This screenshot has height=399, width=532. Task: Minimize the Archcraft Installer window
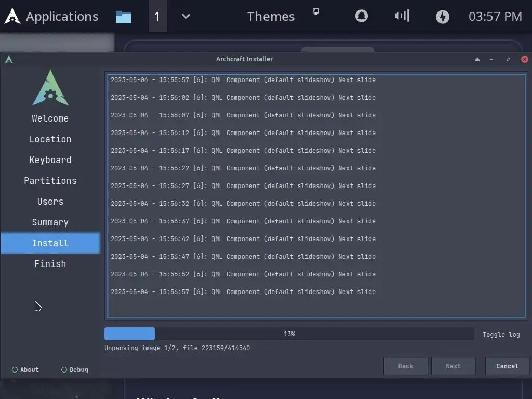coord(491,59)
